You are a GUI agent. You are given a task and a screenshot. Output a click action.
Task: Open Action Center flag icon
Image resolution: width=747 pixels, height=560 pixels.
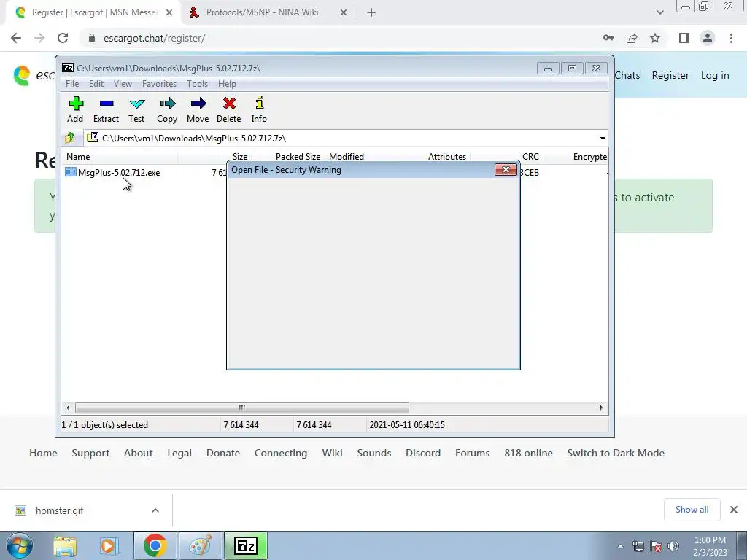click(x=656, y=546)
